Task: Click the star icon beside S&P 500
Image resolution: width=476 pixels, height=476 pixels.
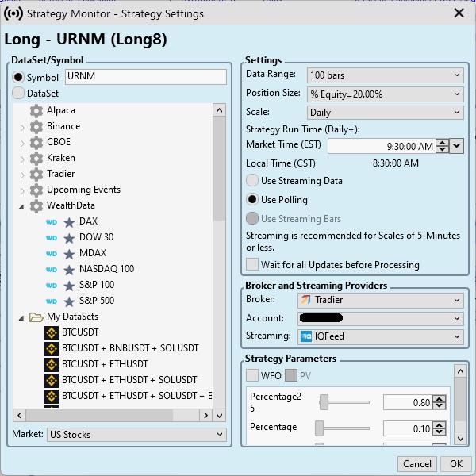Action: click(x=69, y=301)
